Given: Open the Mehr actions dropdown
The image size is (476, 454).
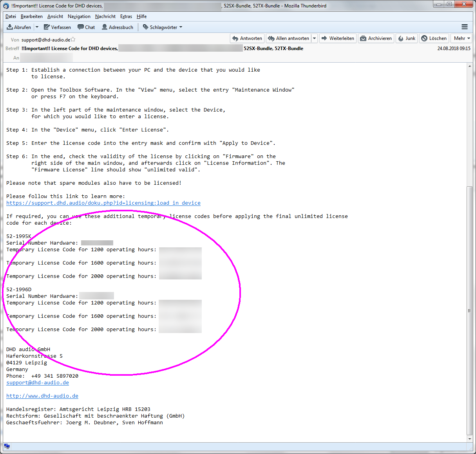Looking at the screenshot, I should point(462,38).
